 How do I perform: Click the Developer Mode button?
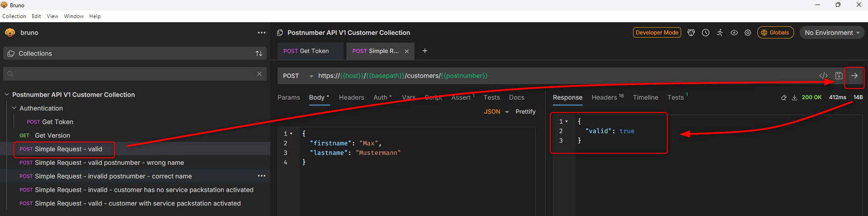pyautogui.click(x=657, y=33)
